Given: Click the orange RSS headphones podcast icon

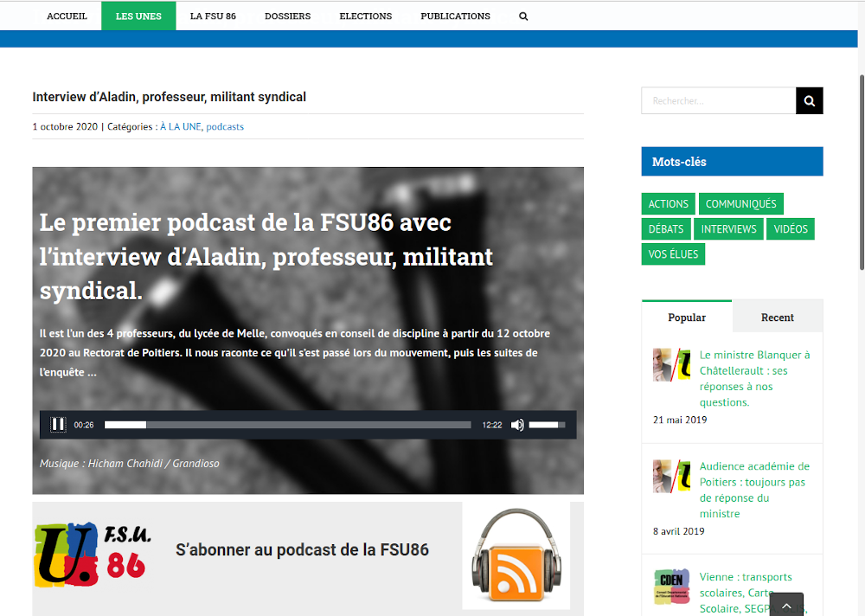Looking at the screenshot, I should (x=516, y=555).
